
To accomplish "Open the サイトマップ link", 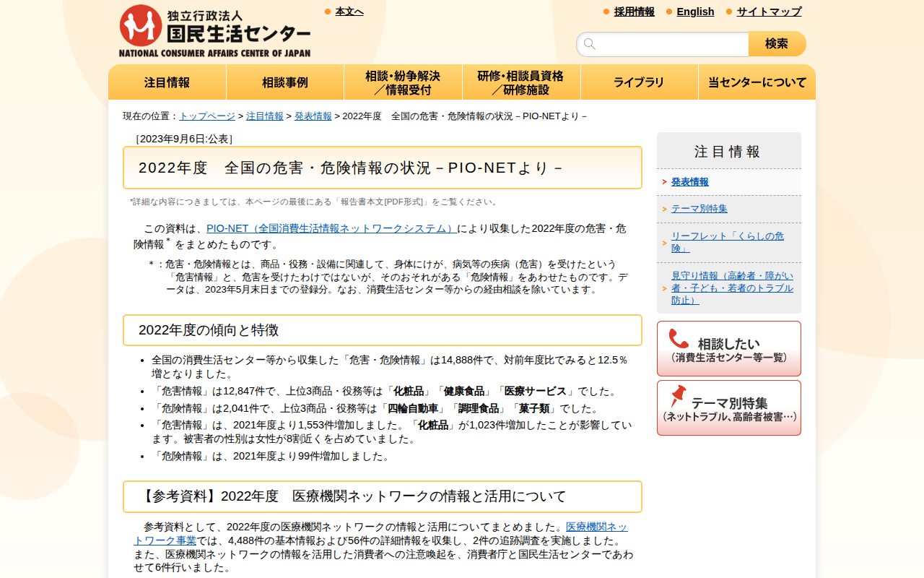I will 769,12.
